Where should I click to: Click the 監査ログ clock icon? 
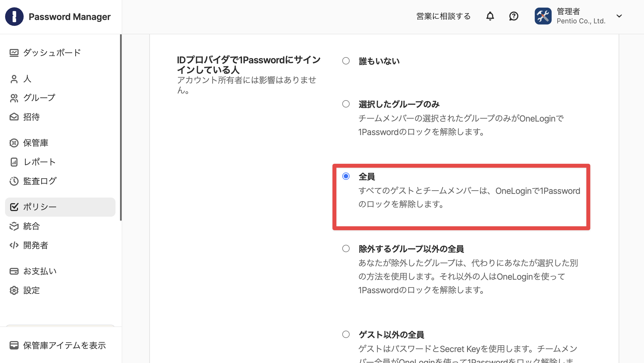pos(14,181)
